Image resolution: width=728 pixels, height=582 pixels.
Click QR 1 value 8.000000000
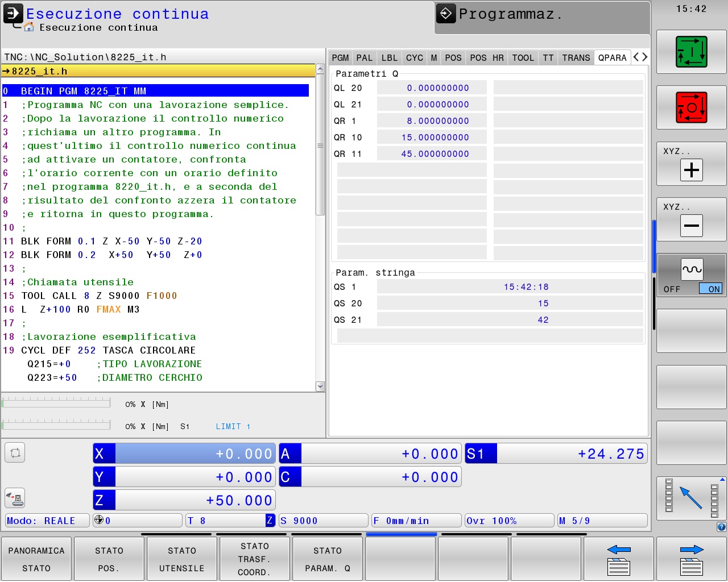(x=432, y=120)
